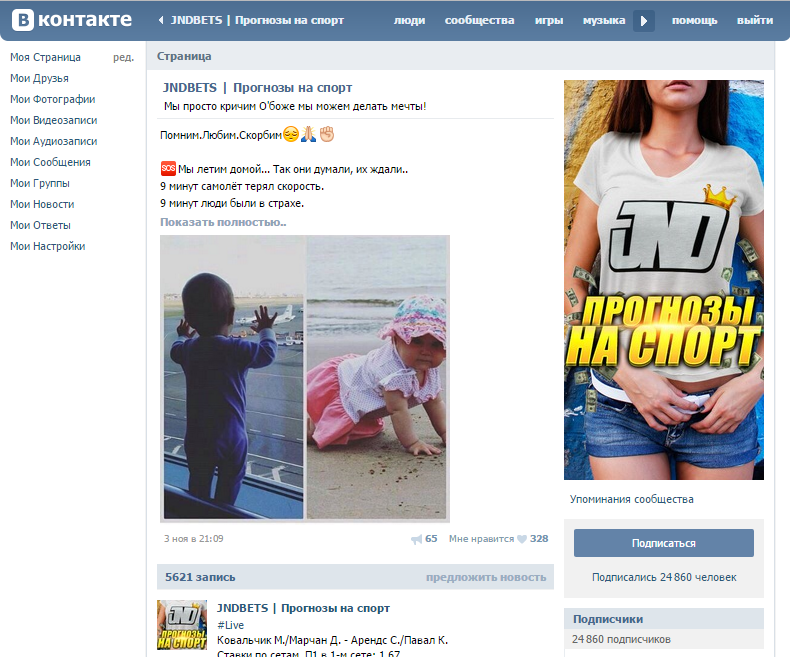Click the heart like icon beside 328

pos(522,539)
